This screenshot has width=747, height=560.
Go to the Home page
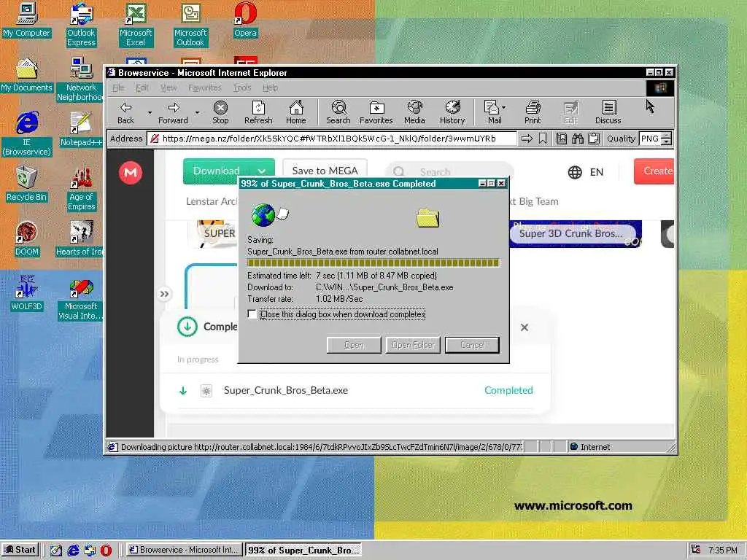[296, 113]
